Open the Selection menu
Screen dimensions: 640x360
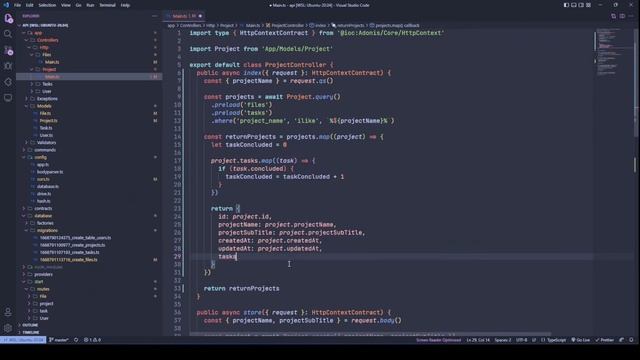47,5
